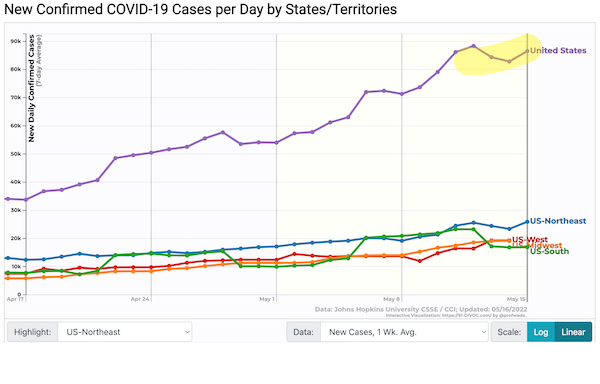The width and height of the screenshot is (600, 384).
Task: Click the highlighted United States peak point
Action: point(474,46)
